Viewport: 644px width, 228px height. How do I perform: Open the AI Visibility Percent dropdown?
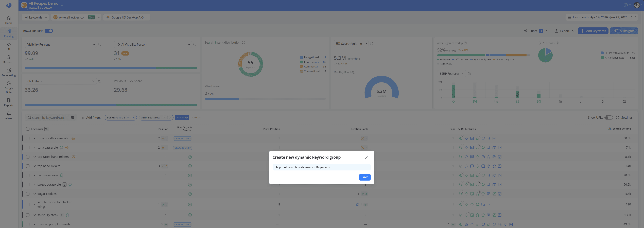pyautogui.click(x=153, y=44)
